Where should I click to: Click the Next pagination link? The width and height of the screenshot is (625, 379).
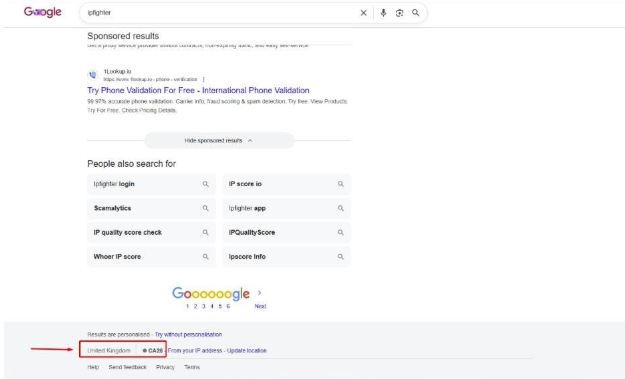click(x=260, y=306)
